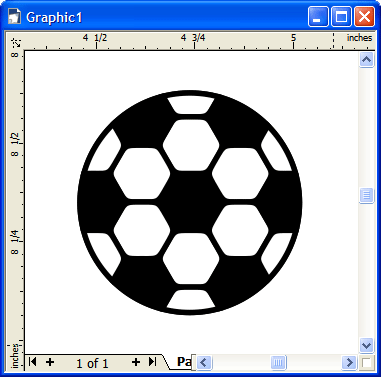
Task: Jump to the first page
Action: [32, 362]
